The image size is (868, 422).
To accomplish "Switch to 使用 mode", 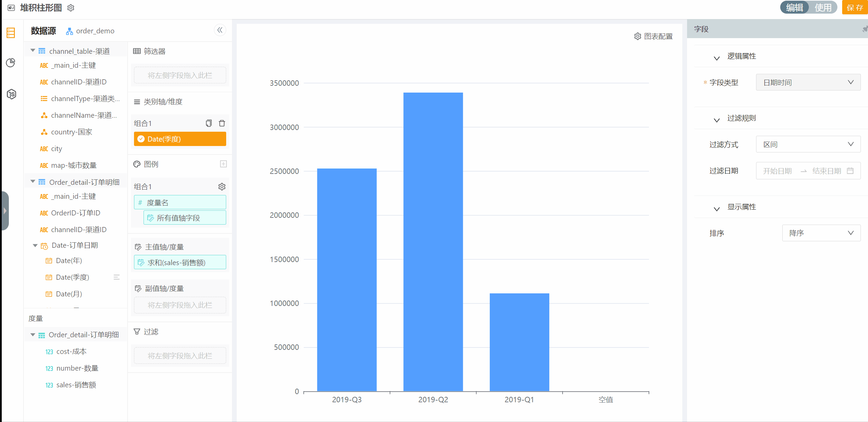I will [823, 7].
